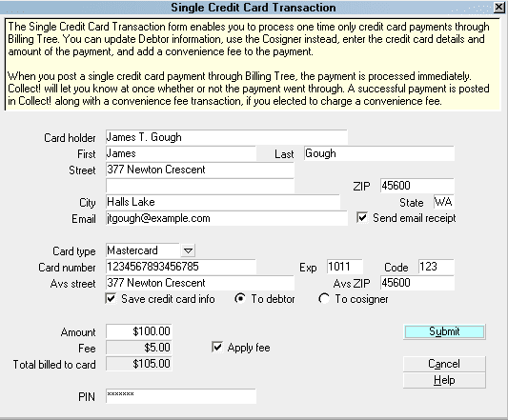Click the Amount field showing $100.00

pyautogui.click(x=139, y=331)
